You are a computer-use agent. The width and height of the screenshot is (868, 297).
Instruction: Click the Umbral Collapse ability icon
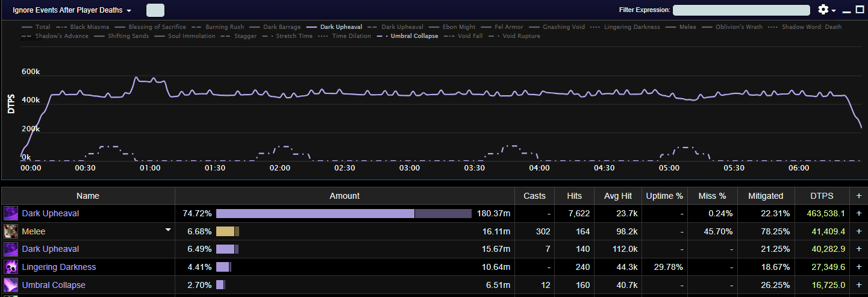(x=11, y=285)
